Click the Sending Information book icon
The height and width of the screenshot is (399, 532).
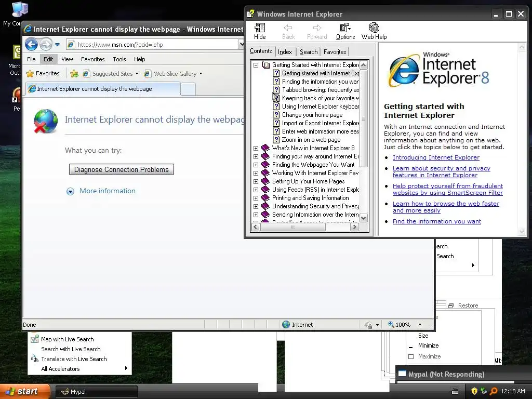[x=265, y=215]
